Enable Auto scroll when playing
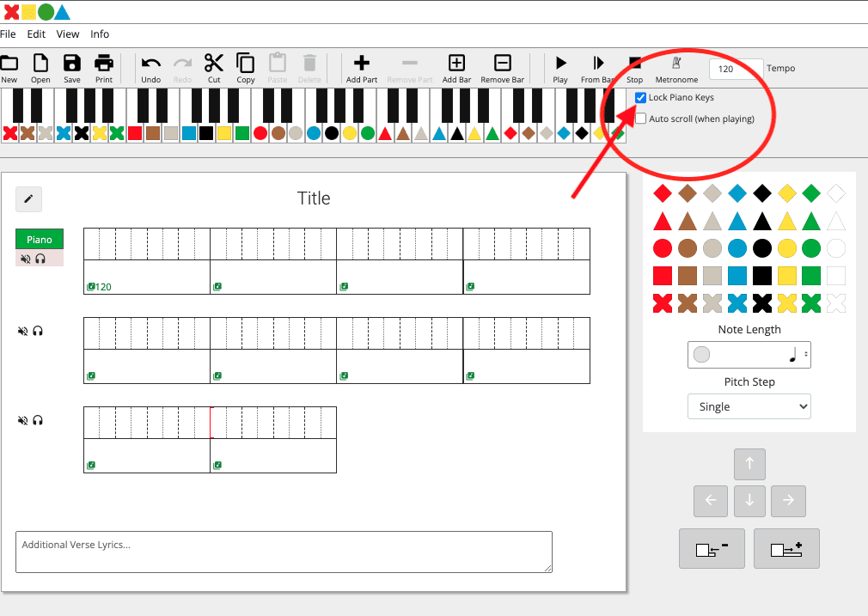The width and height of the screenshot is (868, 616). point(641,119)
